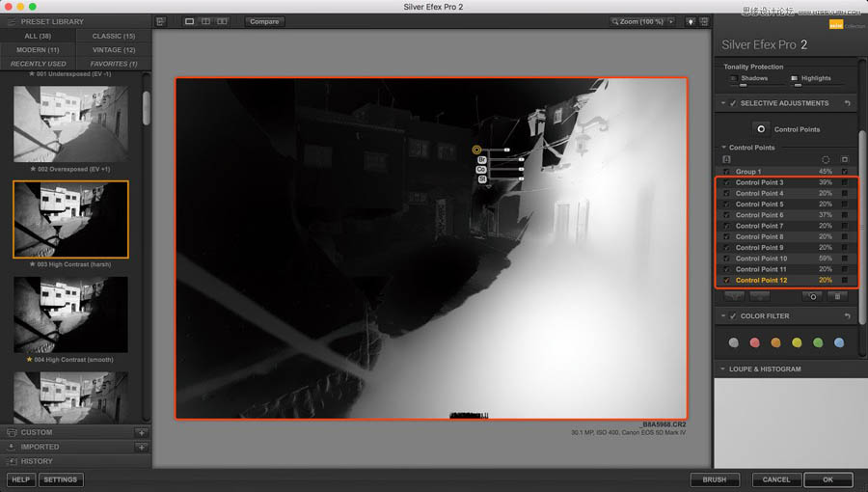This screenshot has width=868, height=492.
Task: Click the control point anchor on image
Action: coord(476,150)
